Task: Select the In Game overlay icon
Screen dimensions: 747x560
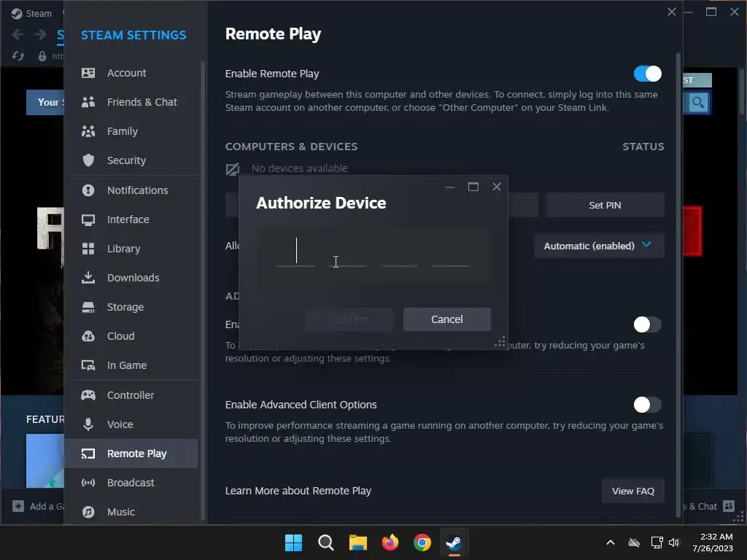Action: (x=88, y=365)
